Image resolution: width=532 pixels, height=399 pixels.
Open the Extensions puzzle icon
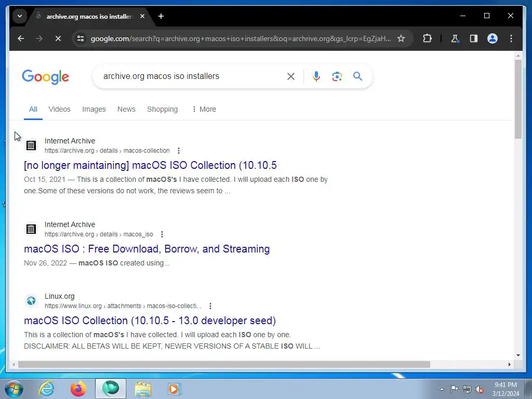tap(427, 38)
